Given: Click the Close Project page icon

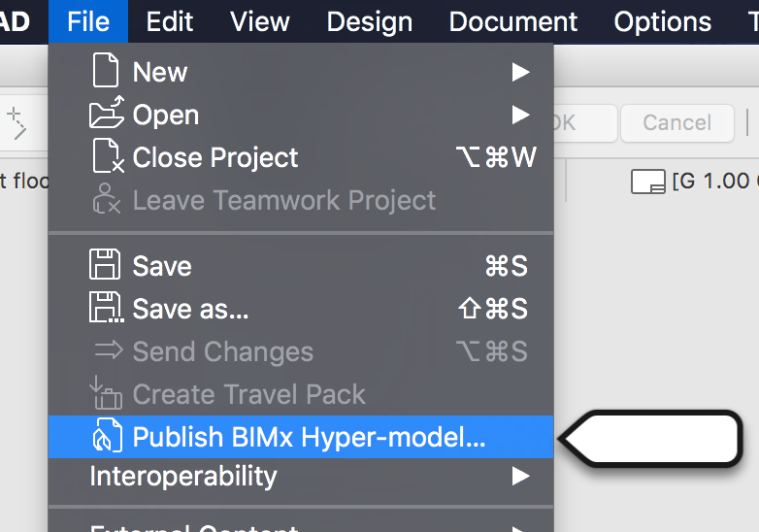Looking at the screenshot, I should tap(106, 157).
